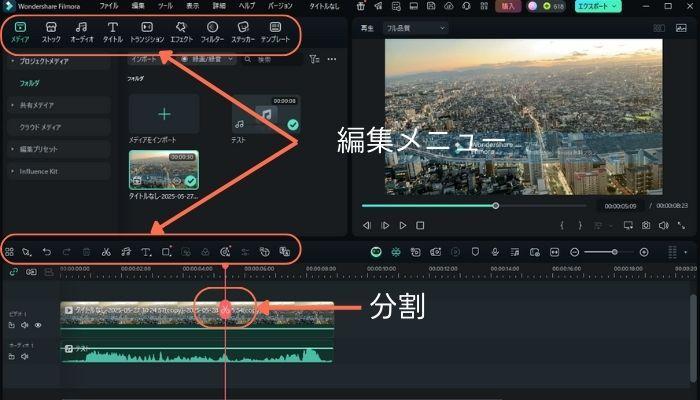
Task: Open the ファイル menu
Action: (x=108, y=6)
